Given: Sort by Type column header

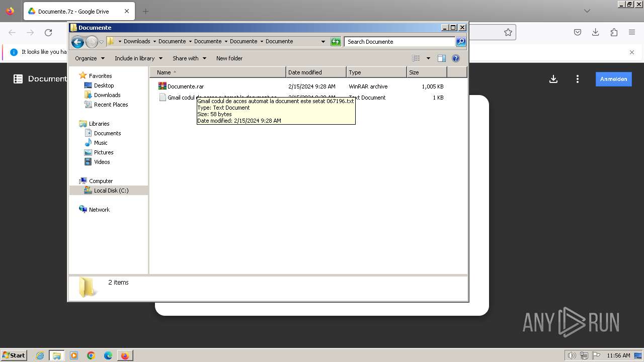Looking at the screenshot, I should click(376, 72).
